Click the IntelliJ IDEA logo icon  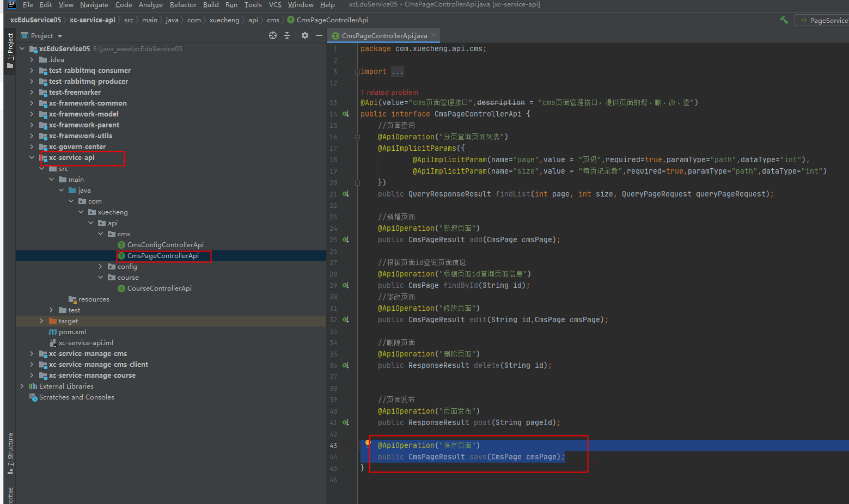(x=11, y=4)
